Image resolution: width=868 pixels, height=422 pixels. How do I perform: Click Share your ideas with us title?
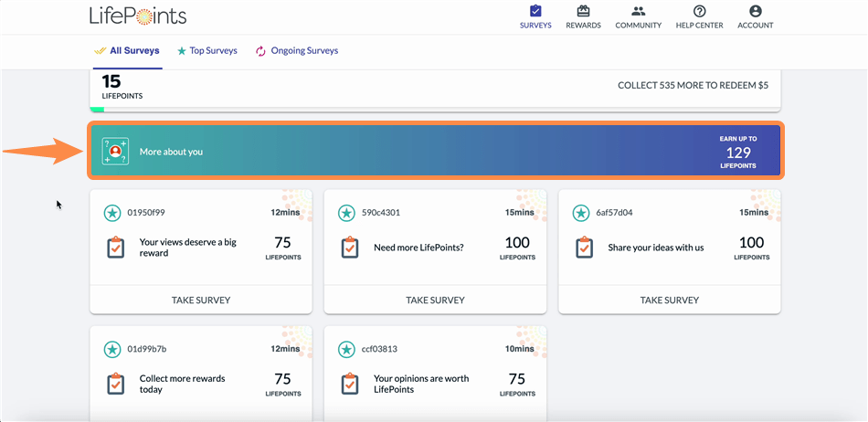click(656, 248)
